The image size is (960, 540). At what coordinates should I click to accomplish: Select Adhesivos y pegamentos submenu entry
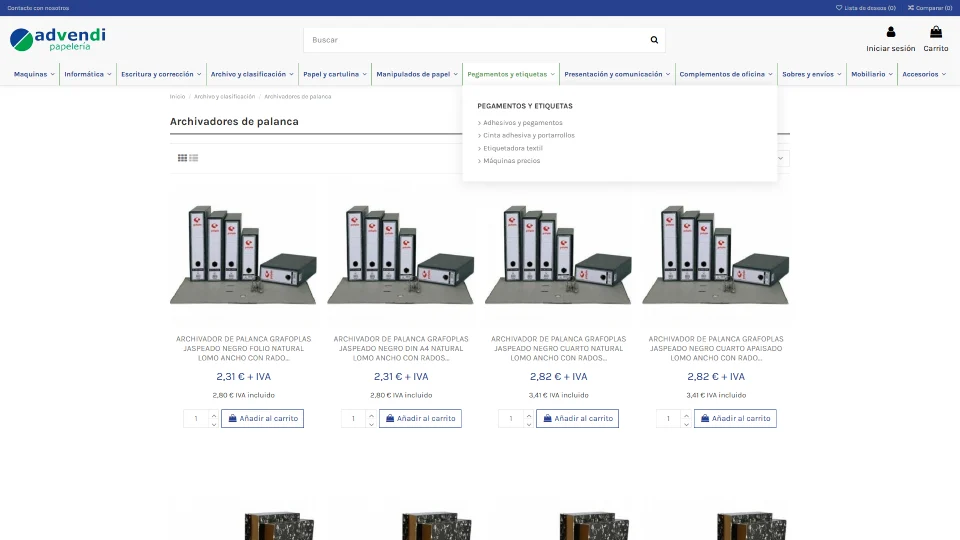pyautogui.click(x=522, y=122)
